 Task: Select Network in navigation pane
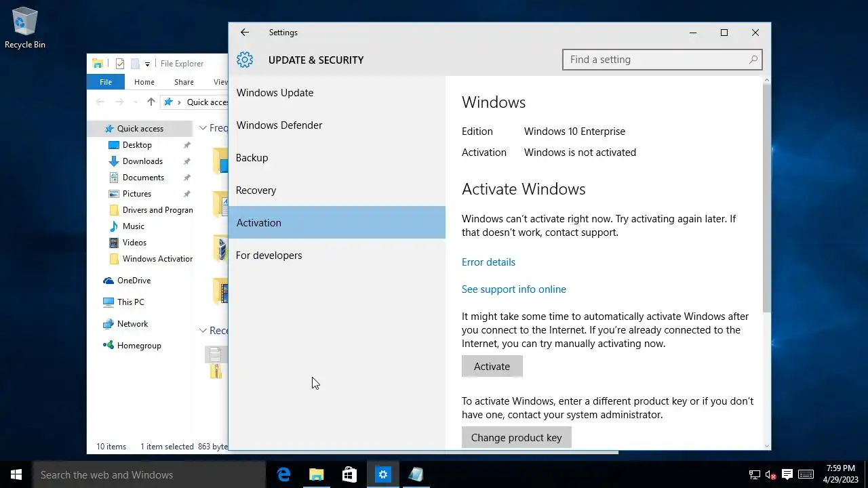(x=132, y=324)
